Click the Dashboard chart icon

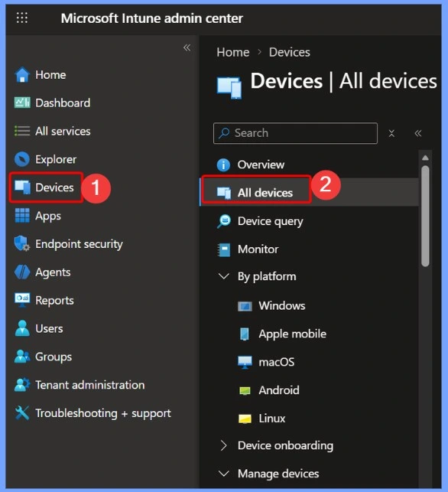coord(22,103)
